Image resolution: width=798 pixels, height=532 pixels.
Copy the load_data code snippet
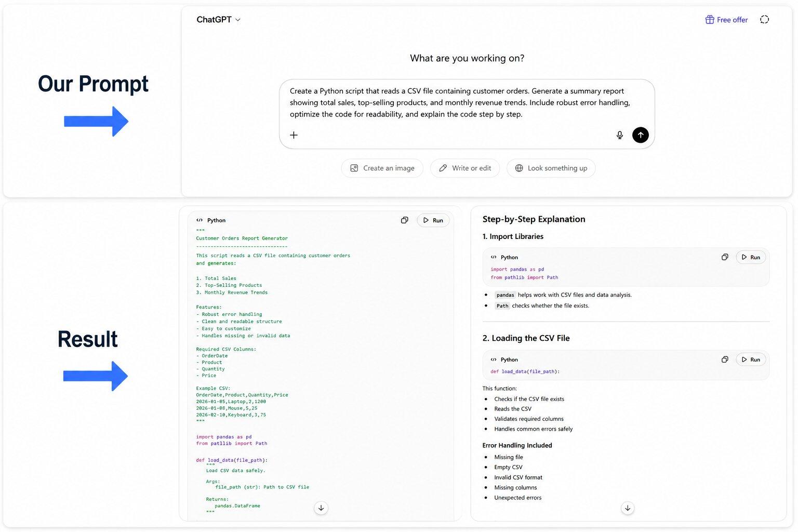(725, 360)
